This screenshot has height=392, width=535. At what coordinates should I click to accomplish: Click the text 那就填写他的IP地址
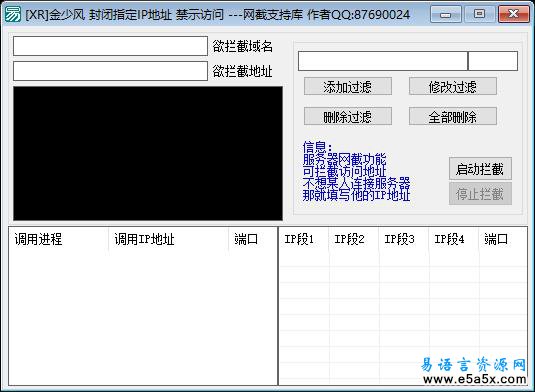(356, 195)
